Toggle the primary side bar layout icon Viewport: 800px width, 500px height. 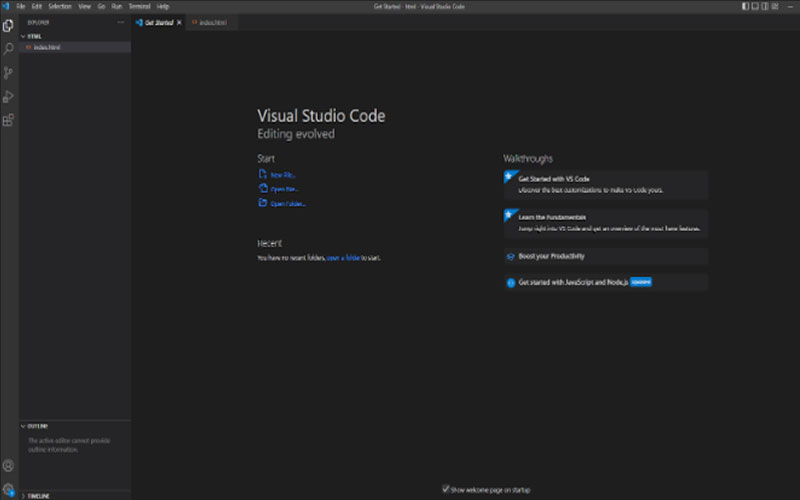tap(745, 6)
